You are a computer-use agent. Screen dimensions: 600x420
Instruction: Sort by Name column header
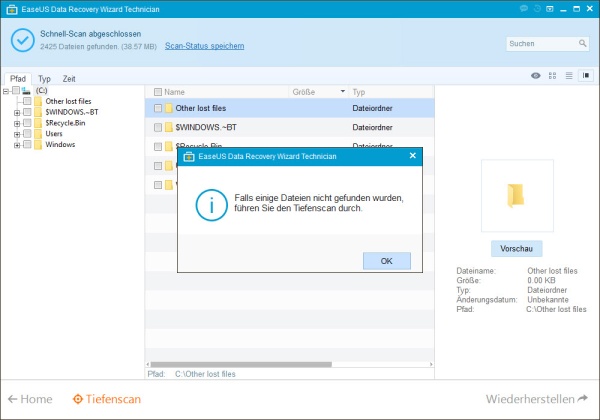(174, 92)
